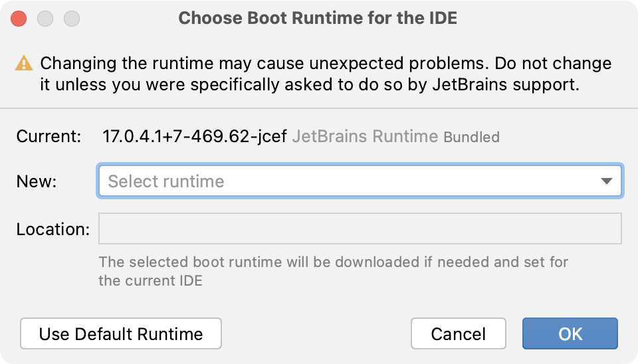
Task: Select the current version 17.0.4.1+7-469.62-jcef text
Action: click(194, 137)
